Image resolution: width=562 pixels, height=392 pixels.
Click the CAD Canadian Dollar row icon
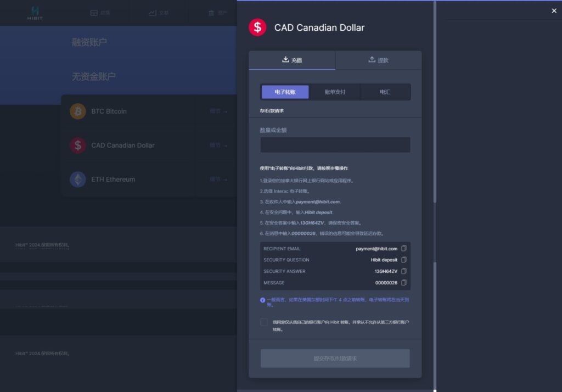click(x=78, y=145)
